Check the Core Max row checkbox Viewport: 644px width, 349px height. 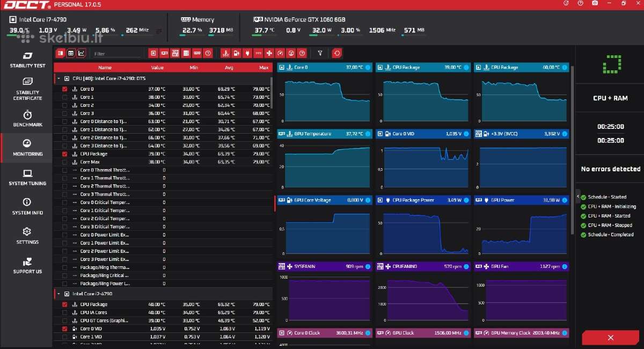pyautogui.click(x=65, y=162)
